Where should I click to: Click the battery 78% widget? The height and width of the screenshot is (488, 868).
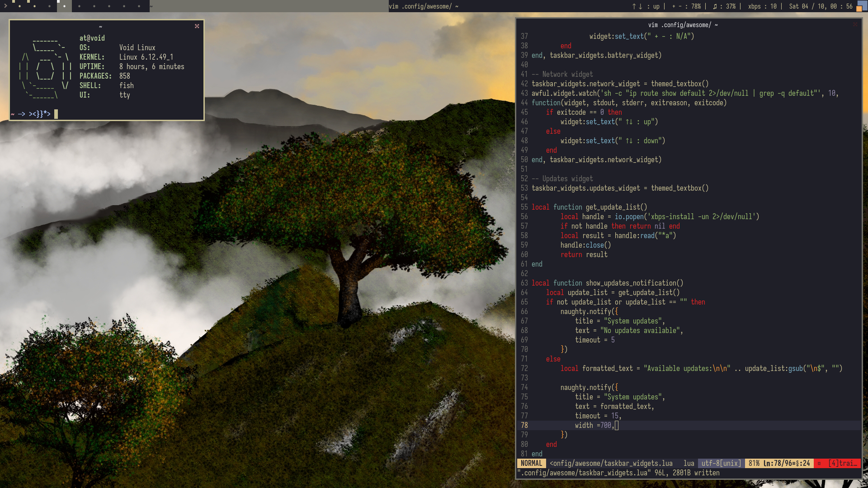coord(686,6)
